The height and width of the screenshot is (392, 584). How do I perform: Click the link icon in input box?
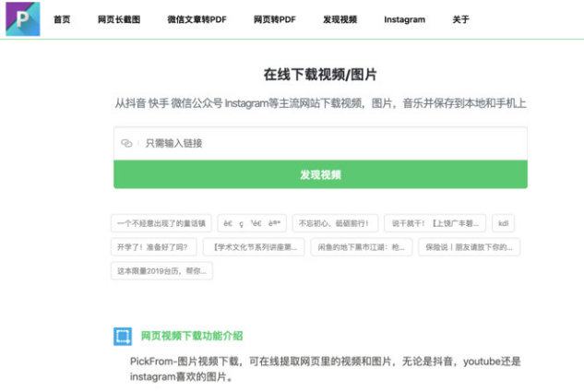126,144
